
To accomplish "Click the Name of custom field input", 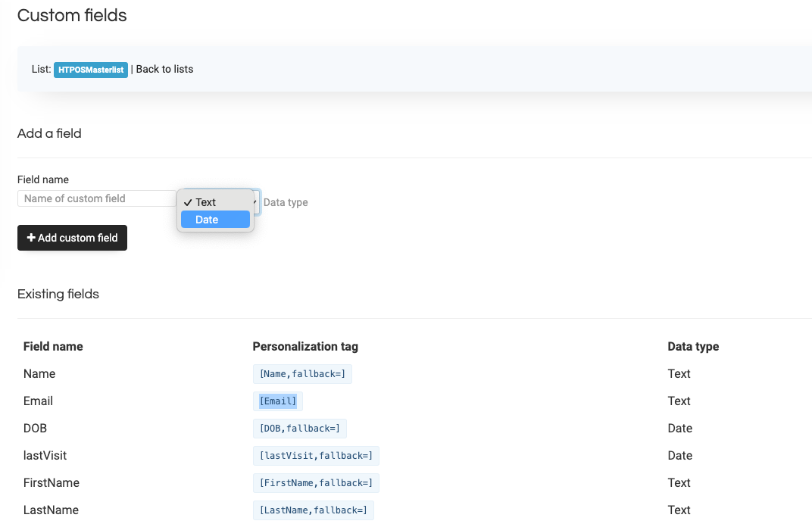I will 97,198.
